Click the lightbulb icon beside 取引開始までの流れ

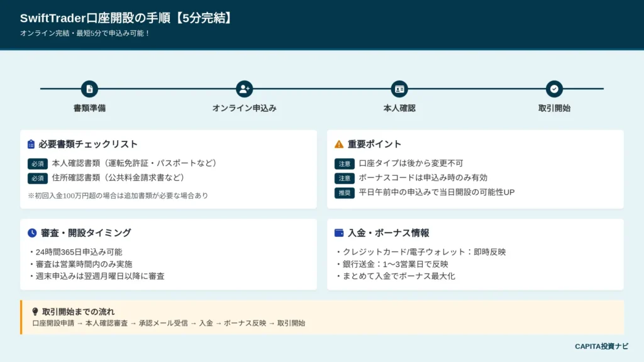point(35,312)
